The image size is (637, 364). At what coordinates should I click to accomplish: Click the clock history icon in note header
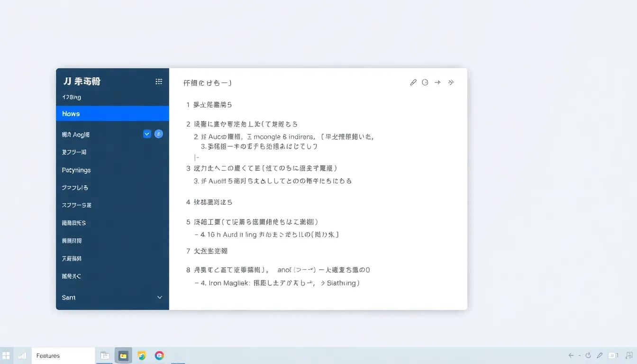pos(425,82)
